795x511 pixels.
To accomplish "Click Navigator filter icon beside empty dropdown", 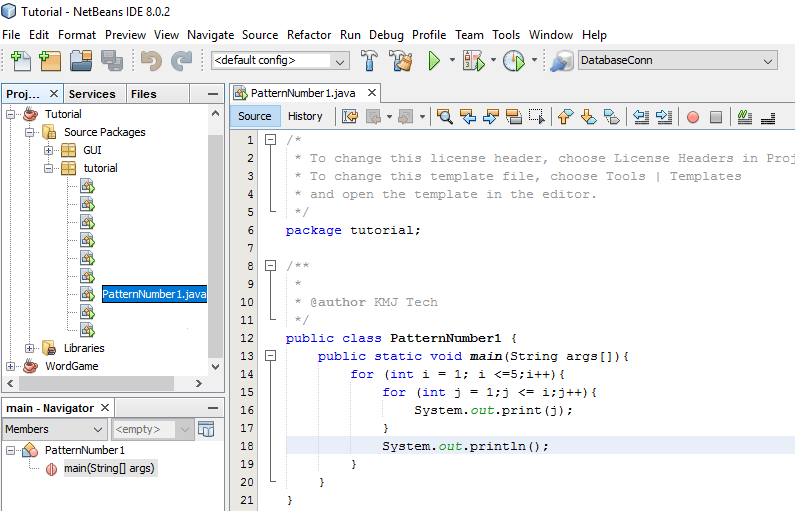I will tap(206, 429).
